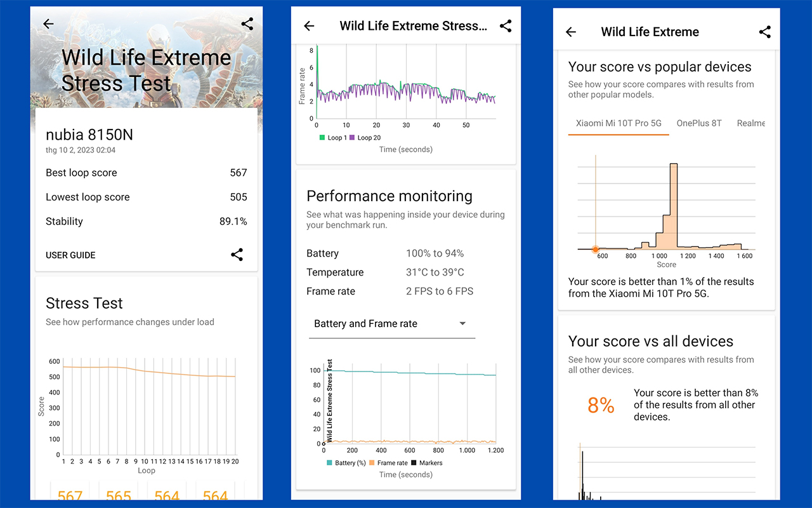The image size is (812, 508).
Task: Switch to the Realme device tab
Action: [x=751, y=123]
